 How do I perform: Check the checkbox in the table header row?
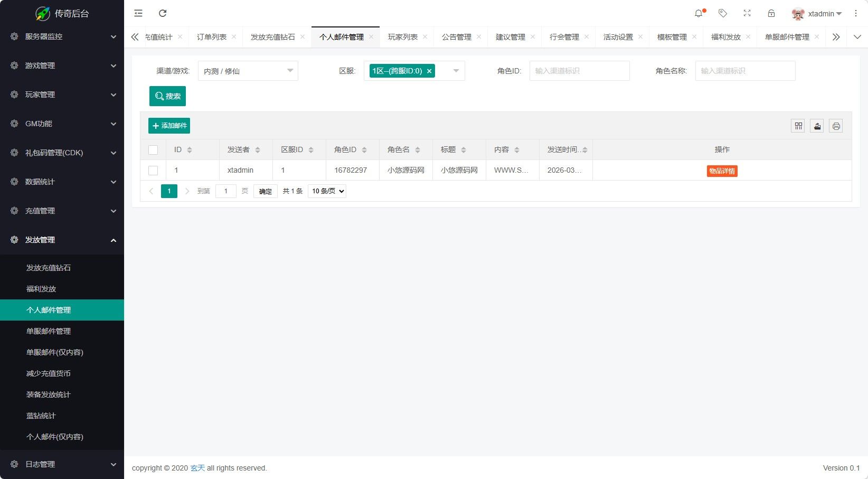click(x=153, y=149)
